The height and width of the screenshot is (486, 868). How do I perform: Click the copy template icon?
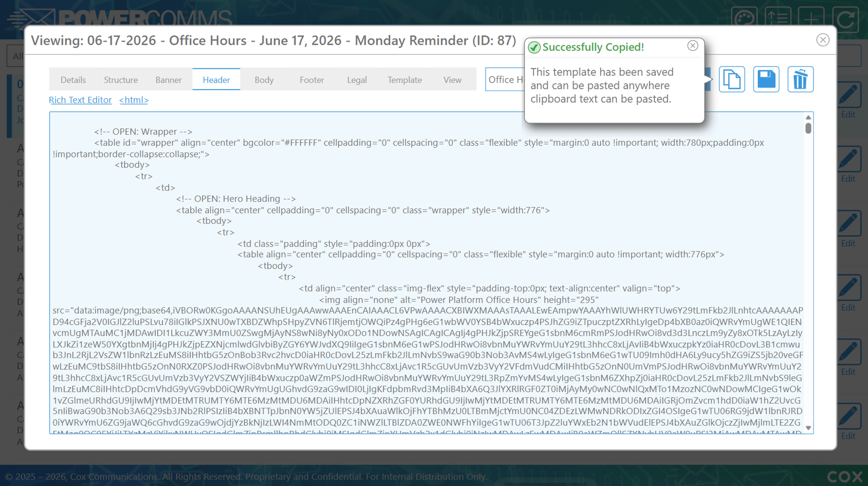[731, 80]
